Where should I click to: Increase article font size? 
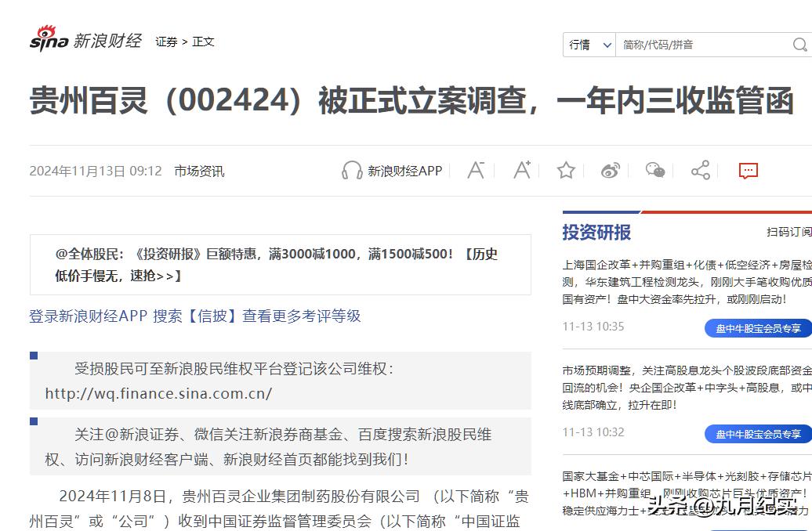pos(522,170)
